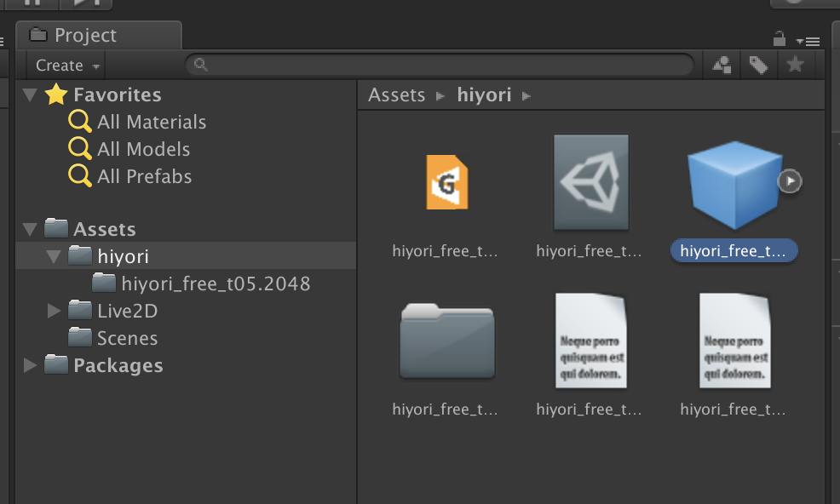The image size is (840, 504).
Task: Open the Project panel options menu
Action: 807,41
